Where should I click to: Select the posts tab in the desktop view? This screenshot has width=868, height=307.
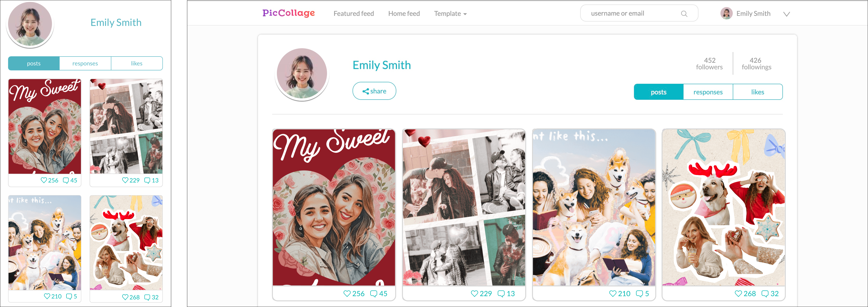point(659,92)
